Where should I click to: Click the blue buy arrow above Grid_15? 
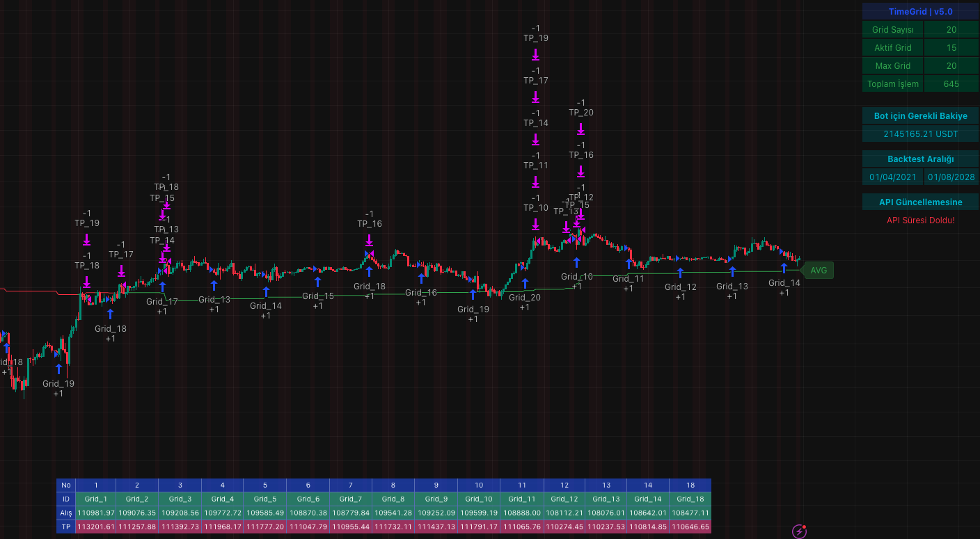click(x=317, y=282)
